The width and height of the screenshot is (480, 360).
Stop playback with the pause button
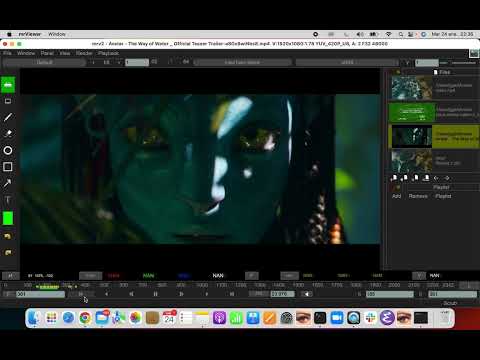coord(155,294)
